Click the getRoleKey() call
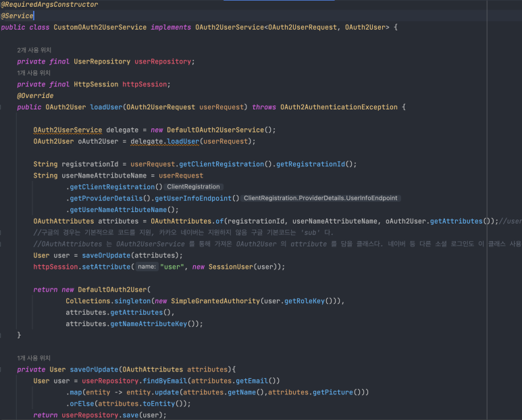Viewport: 522px width, 420px height. coord(309,301)
